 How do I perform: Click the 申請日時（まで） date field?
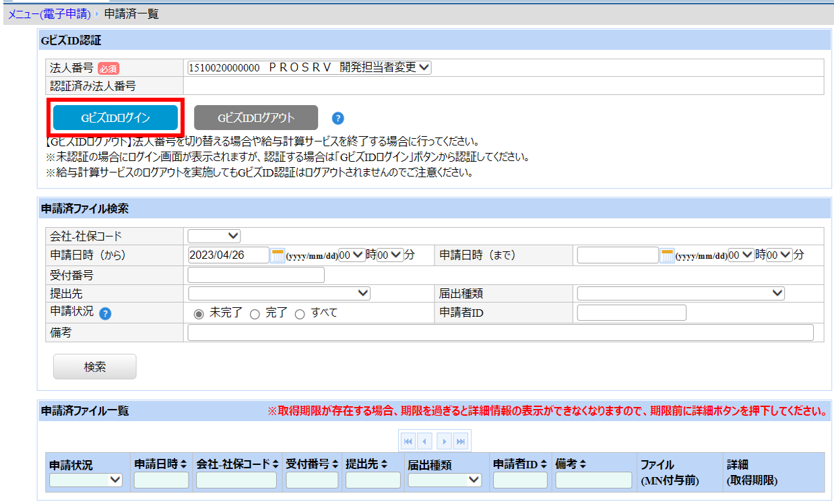tap(618, 255)
